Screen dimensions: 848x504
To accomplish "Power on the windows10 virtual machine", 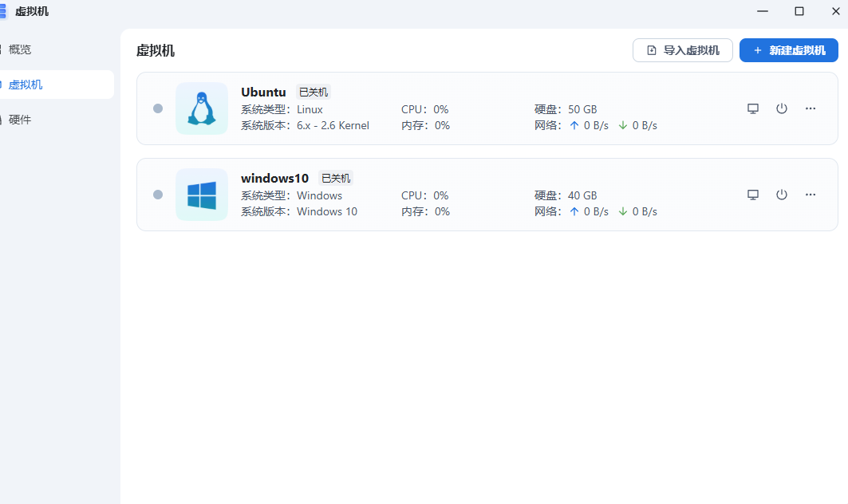I will coord(782,195).
